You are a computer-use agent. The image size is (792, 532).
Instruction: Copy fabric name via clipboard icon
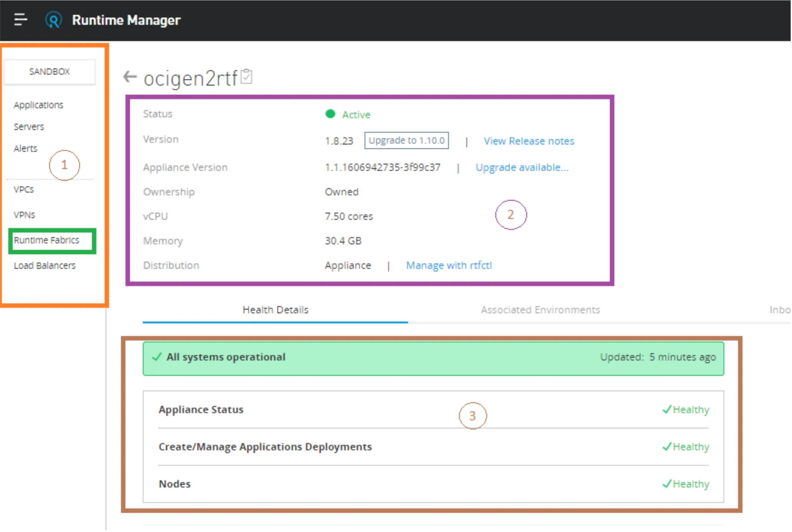point(247,76)
